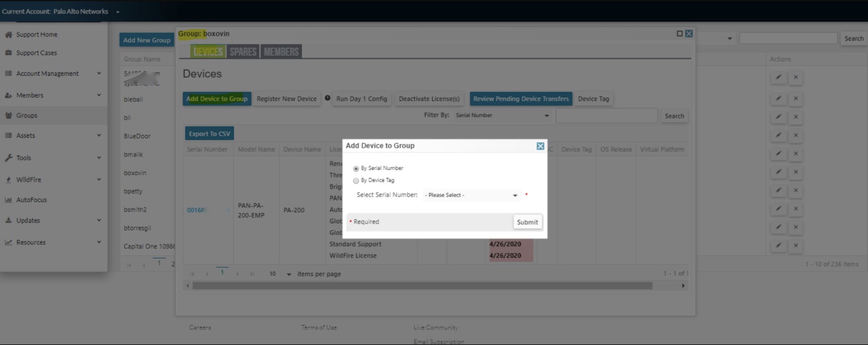
Task: Click the delete X icon for BlueDoor row
Action: coord(795,135)
